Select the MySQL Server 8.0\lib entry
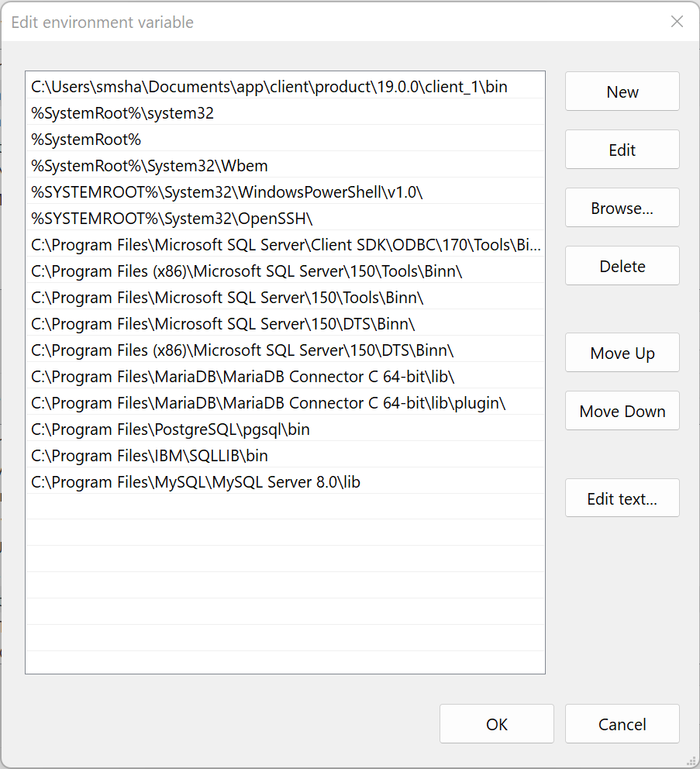700x769 pixels. coord(285,482)
